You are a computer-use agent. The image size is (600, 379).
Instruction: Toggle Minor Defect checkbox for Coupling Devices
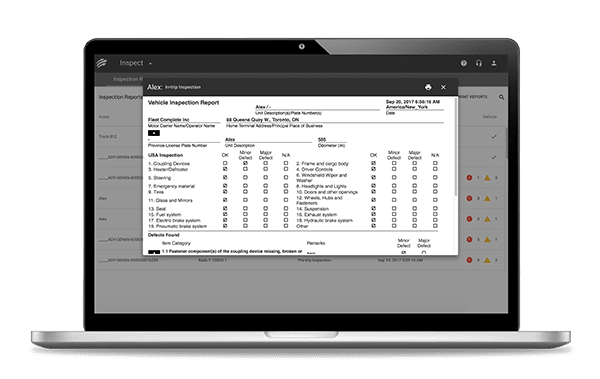[245, 163]
